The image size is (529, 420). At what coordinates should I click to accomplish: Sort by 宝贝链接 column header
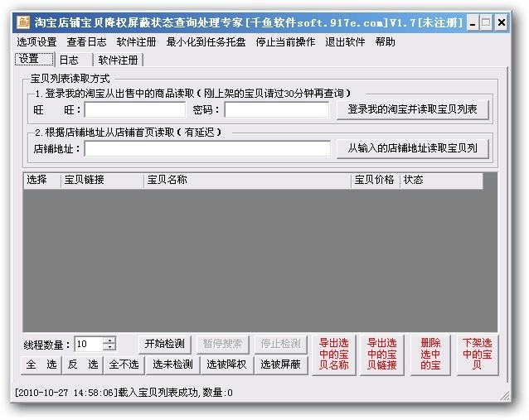click(x=102, y=180)
